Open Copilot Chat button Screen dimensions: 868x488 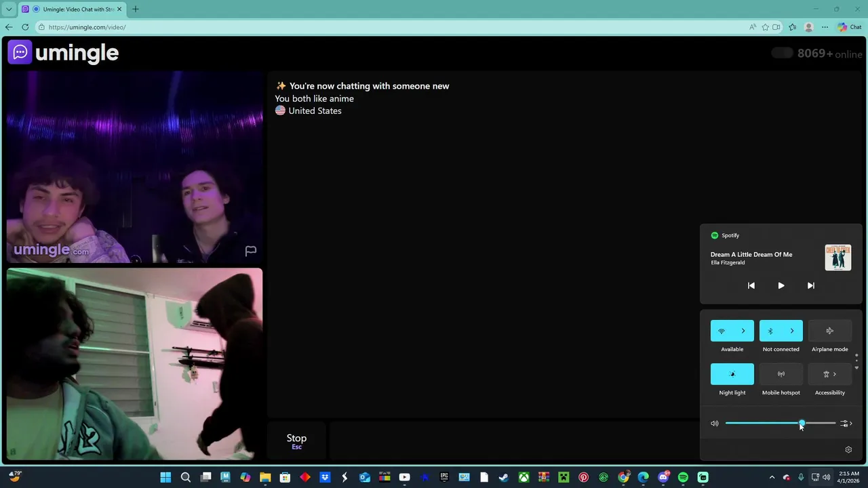pos(850,27)
